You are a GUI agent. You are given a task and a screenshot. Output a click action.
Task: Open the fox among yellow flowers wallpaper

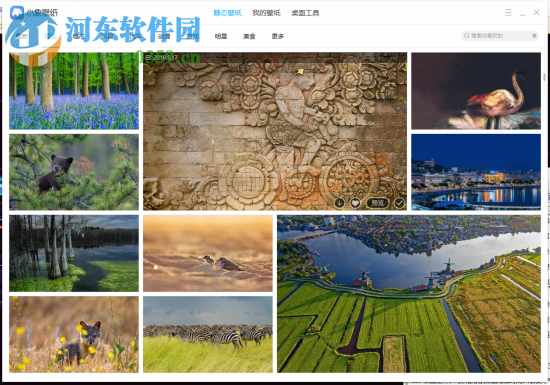pyautogui.click(x=74, y=335)
